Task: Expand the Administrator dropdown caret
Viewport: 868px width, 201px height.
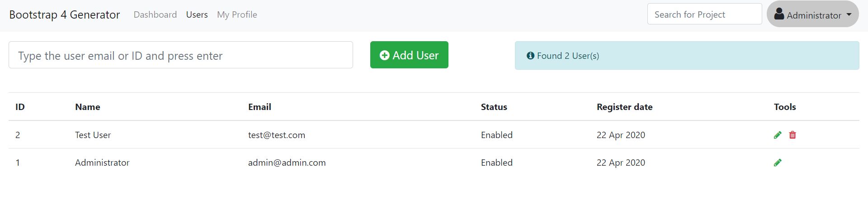Action: click(x=849, y=14)
